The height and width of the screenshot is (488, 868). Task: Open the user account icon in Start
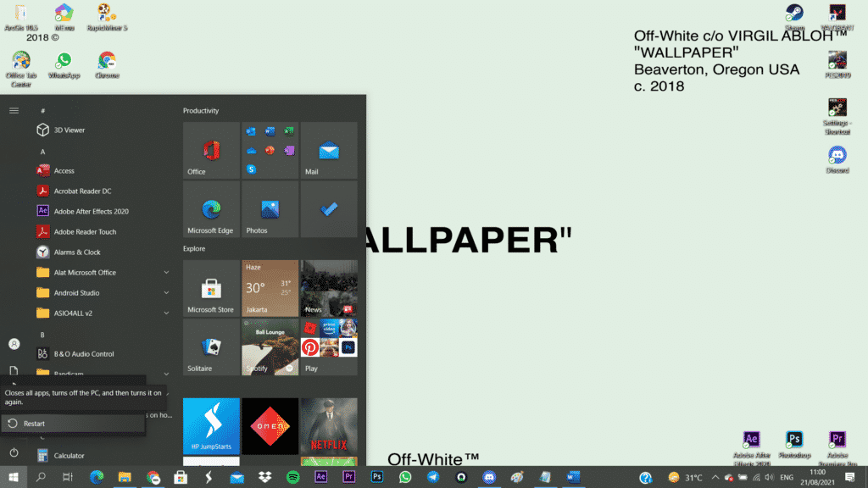[14, 344]
